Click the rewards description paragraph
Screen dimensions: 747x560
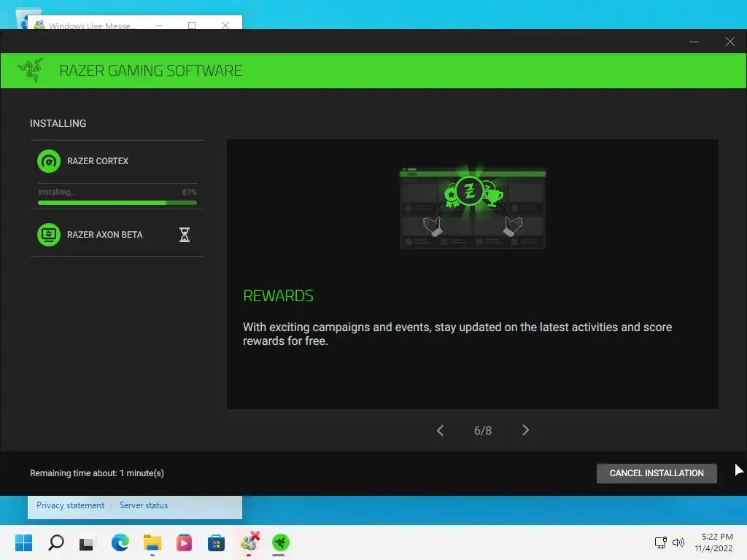(457, 334)
